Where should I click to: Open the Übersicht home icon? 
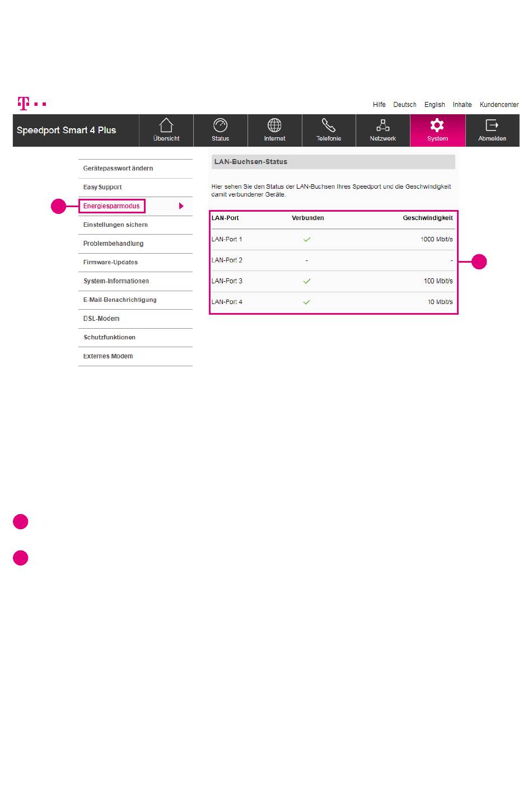166,125
